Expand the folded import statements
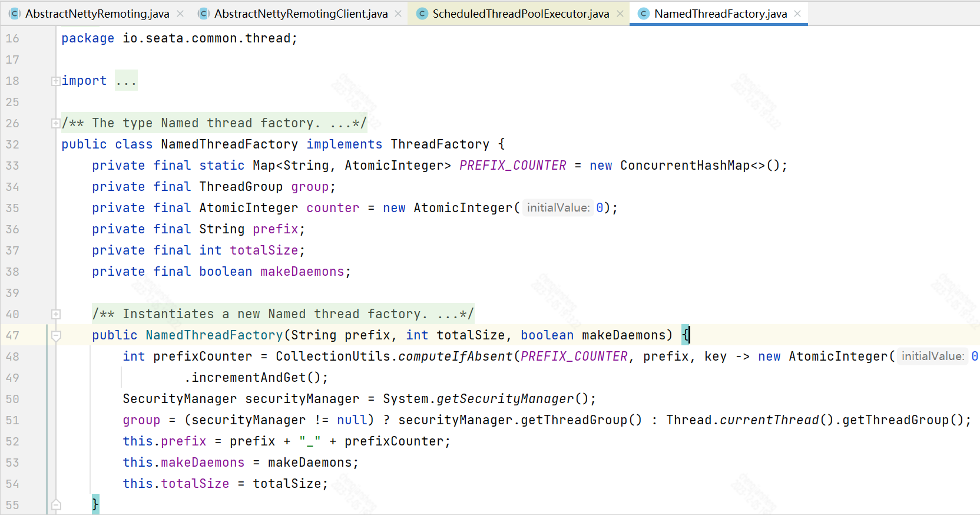980x515 pixels. click(x=55, y=81)
